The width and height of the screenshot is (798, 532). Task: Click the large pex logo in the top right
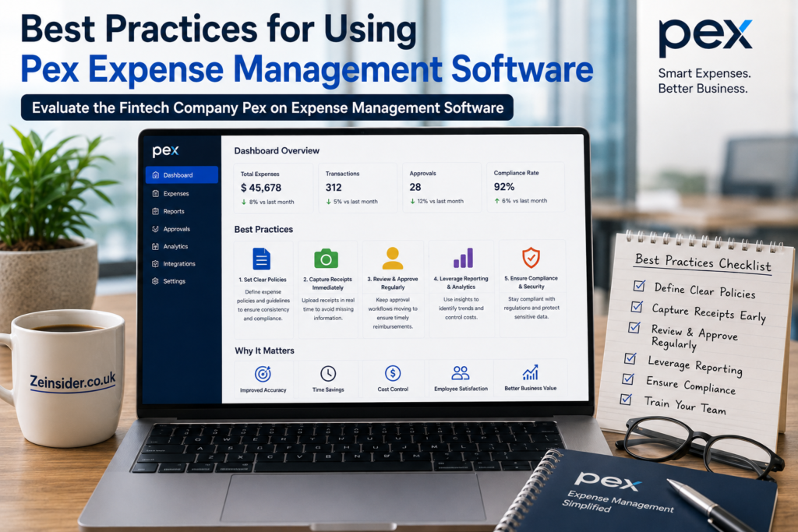[x=704, y=38]
